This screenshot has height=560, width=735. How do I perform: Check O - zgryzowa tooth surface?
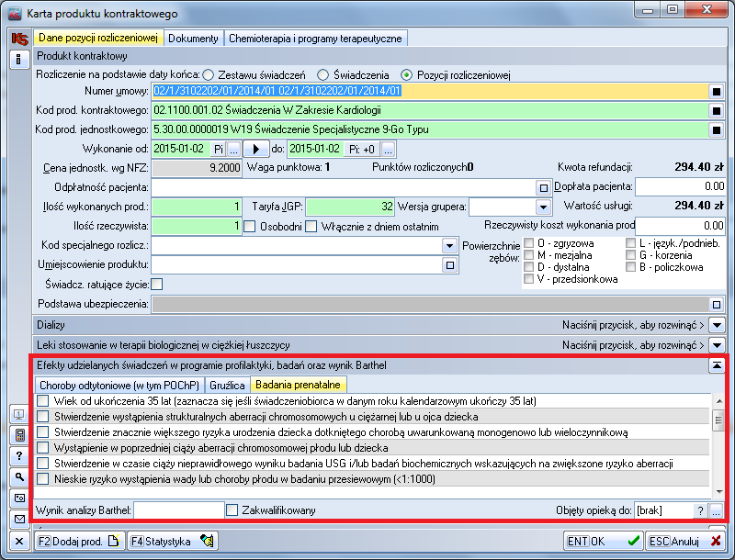coord(529,243)
